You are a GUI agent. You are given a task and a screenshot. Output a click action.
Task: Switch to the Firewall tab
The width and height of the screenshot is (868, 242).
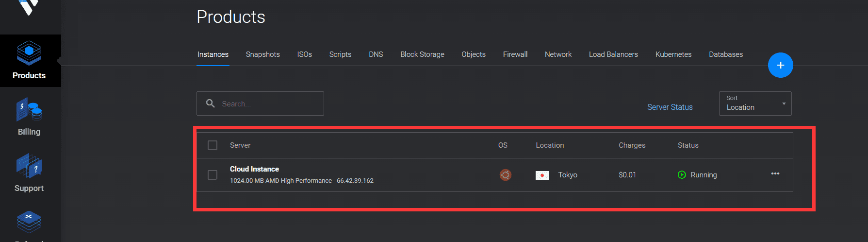coord(515,54)
